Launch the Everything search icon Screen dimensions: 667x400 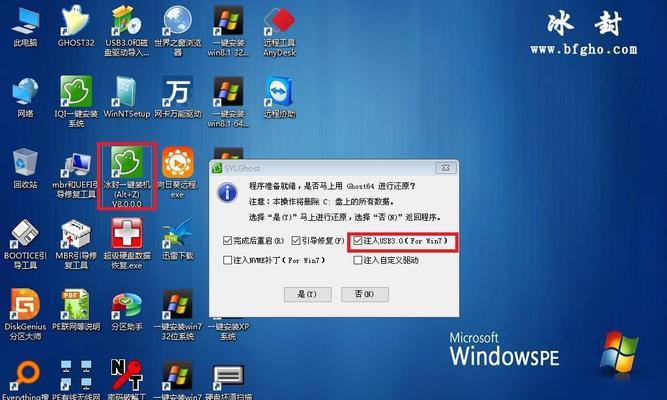click(26, 380)
